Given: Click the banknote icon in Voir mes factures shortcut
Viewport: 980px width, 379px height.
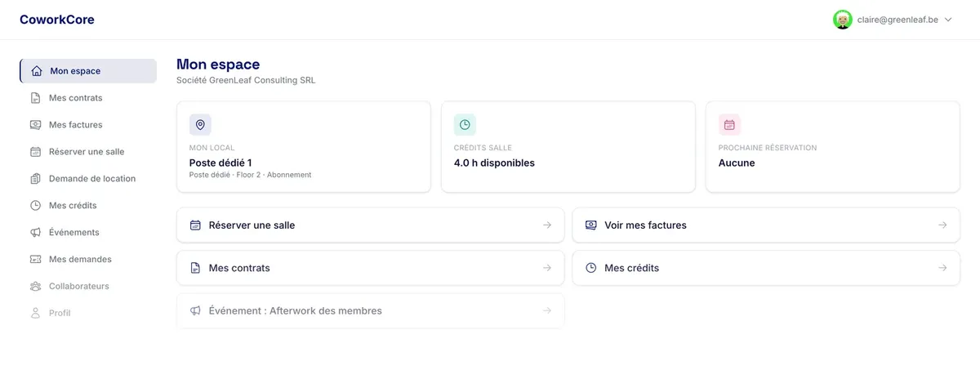Looking at the screenshot, I should (x=590, y=225).
